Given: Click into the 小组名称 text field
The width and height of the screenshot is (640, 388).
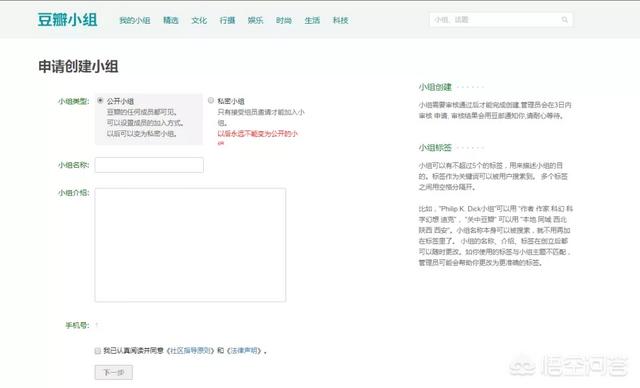Looking at the screenshot, I should [x=149, y=165].
